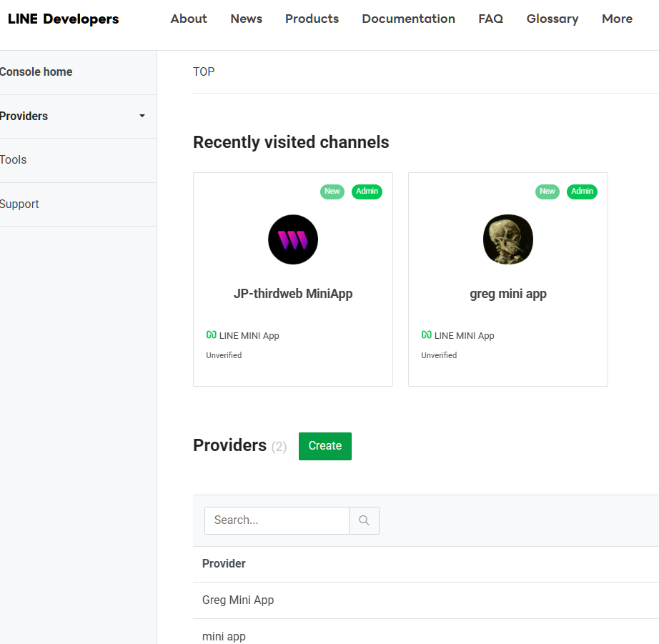Open the greg mini app skull avatar
This screenshot has width=659, height=644.
pyautogui.click(x=508, y=239)
